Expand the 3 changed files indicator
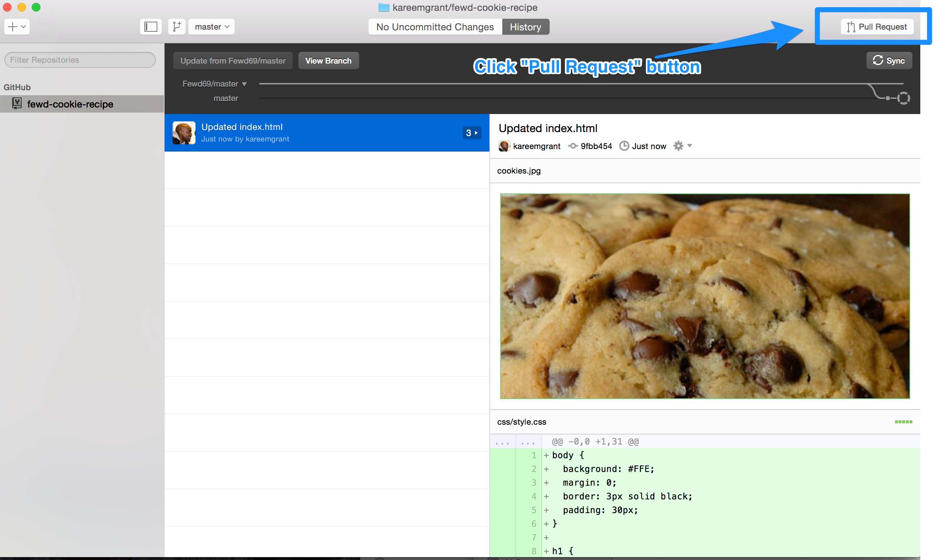This screenshot has width=947, height=560. point(471,133)
